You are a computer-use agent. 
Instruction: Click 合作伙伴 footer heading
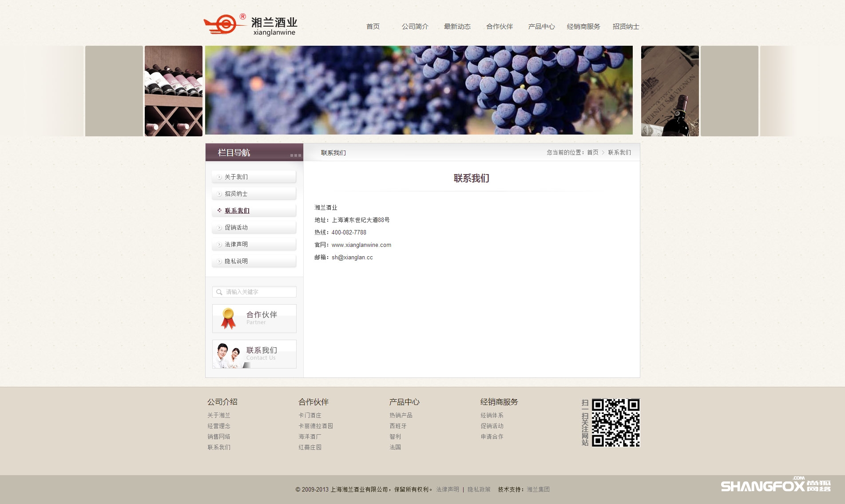[x=313, y=402]
